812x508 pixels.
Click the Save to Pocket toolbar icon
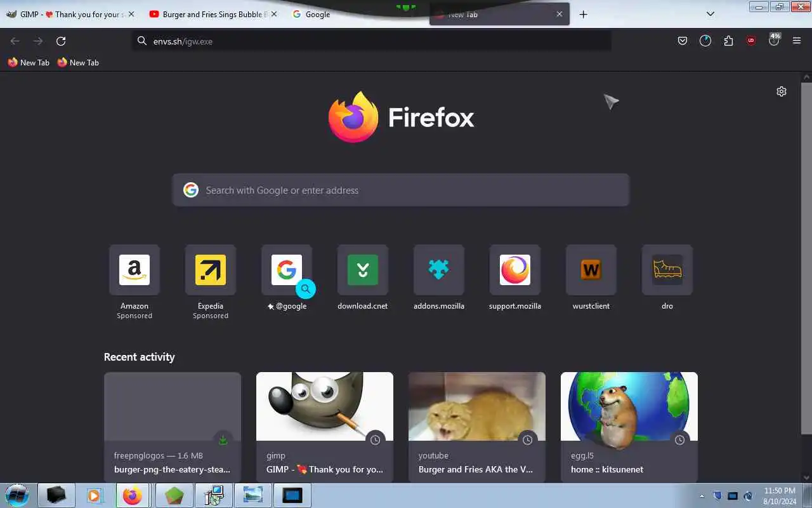tap(683, 41)
